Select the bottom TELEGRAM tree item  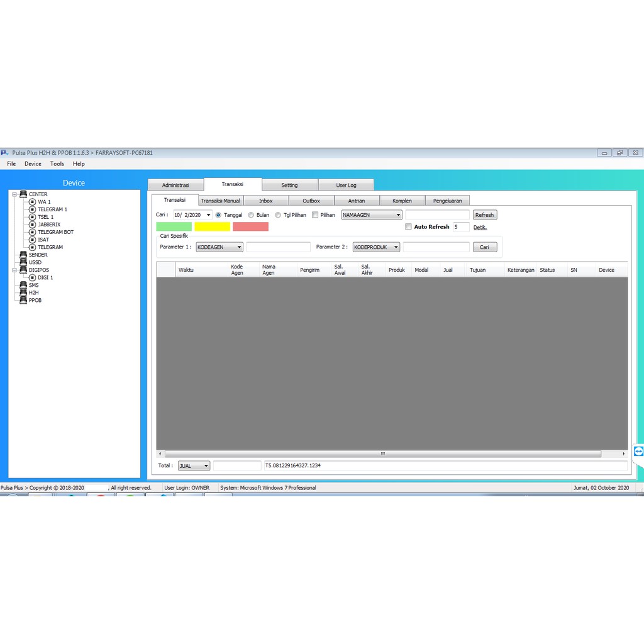[50, 247]
